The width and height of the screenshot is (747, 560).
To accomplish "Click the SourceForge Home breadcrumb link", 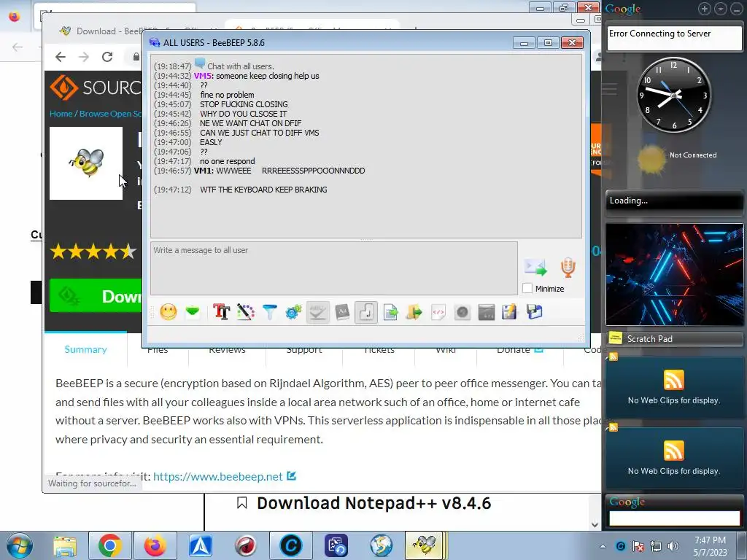I will (x=61, y=114).
